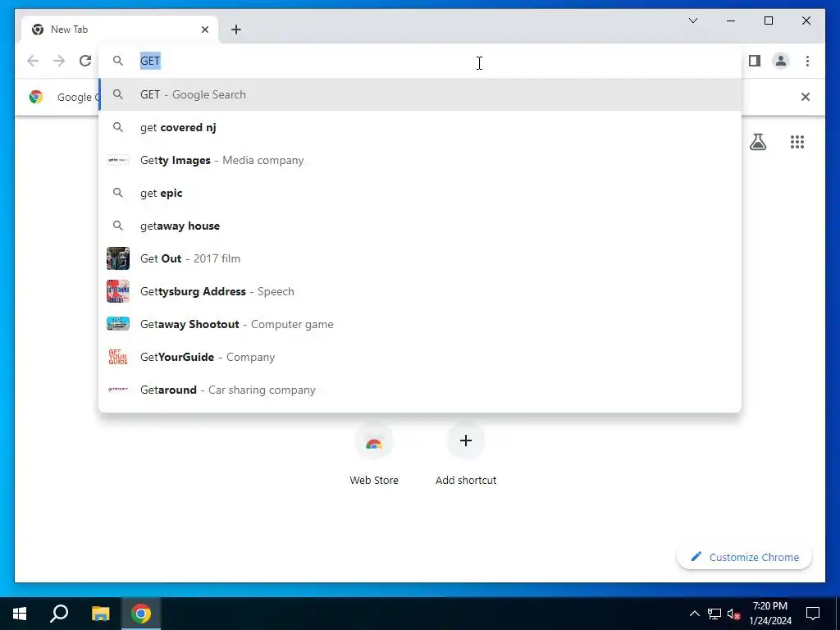The image size is (840, 630).
Task: Click the back navigation arrow
Action: [33, 61]
